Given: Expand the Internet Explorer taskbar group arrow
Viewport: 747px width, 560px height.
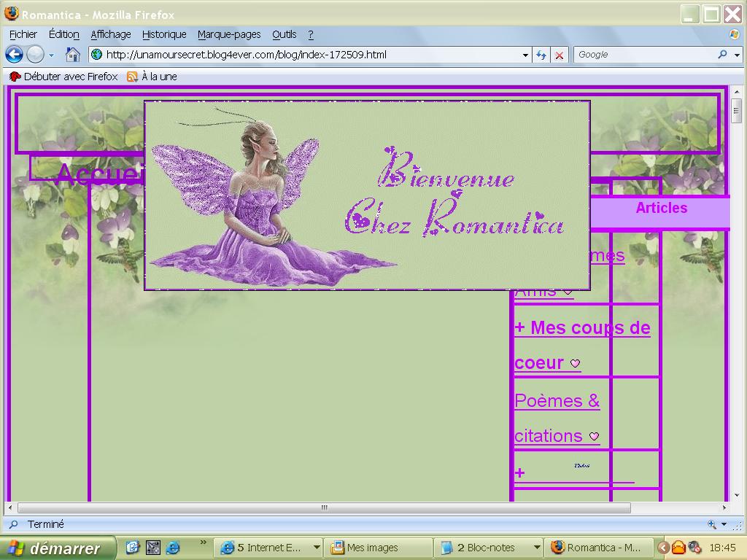Looking at the screenshot, I should point(317,548).
